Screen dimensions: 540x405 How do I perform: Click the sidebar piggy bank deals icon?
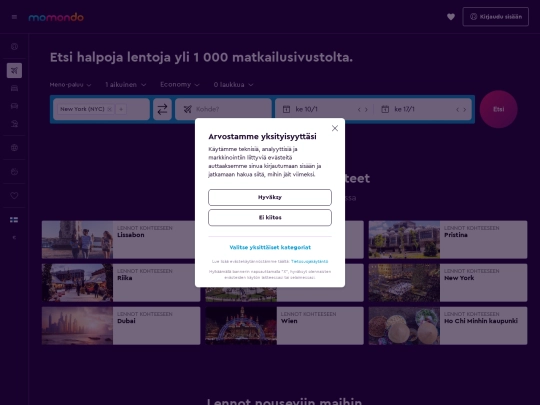point(14,172)
